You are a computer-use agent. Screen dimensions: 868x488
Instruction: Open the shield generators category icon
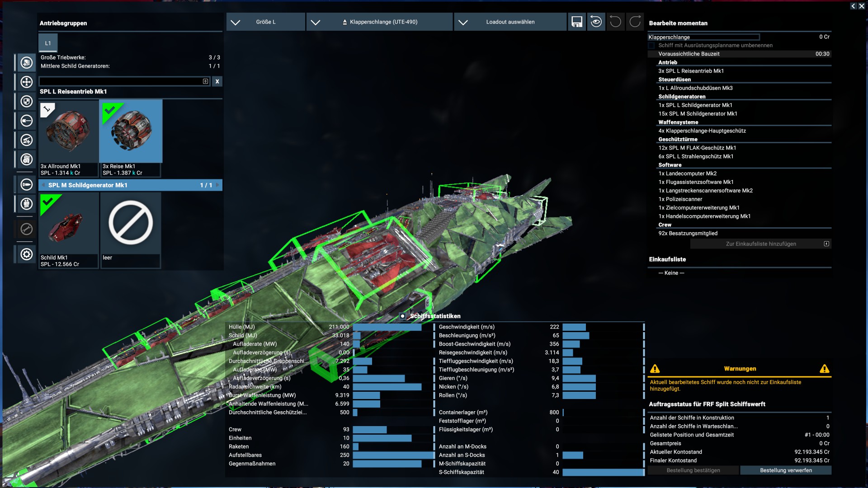tap(27, 102)
